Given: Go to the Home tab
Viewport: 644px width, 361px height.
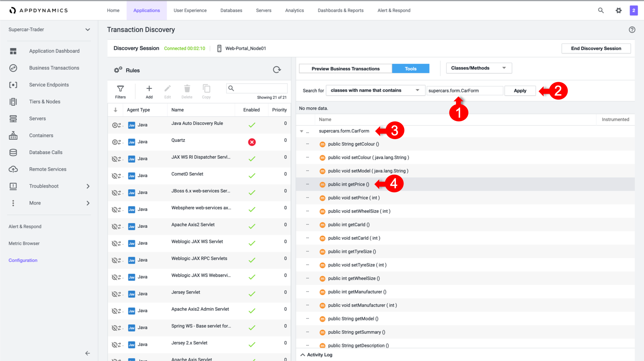Looking at the screenshot, I should (x=113, y=11).
